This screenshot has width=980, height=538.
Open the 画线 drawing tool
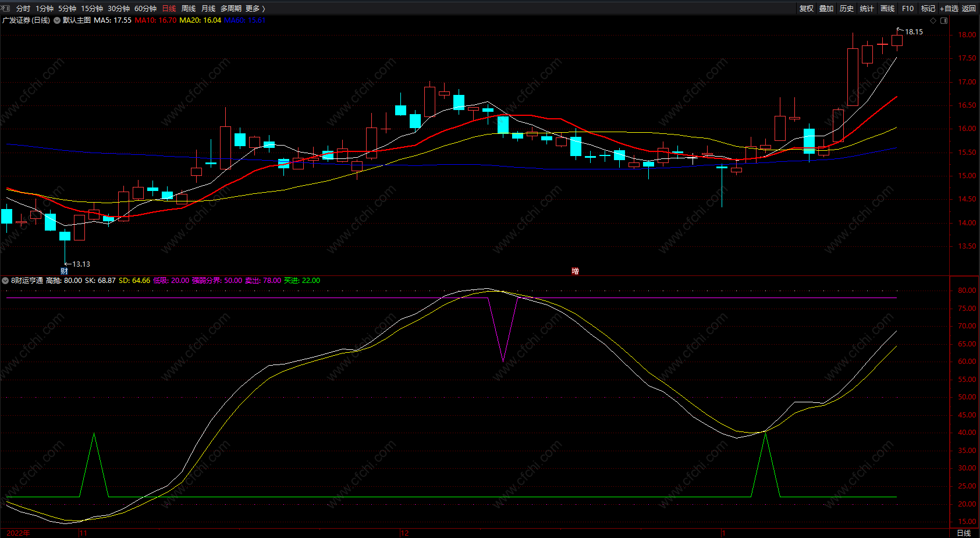pos(887,9)
